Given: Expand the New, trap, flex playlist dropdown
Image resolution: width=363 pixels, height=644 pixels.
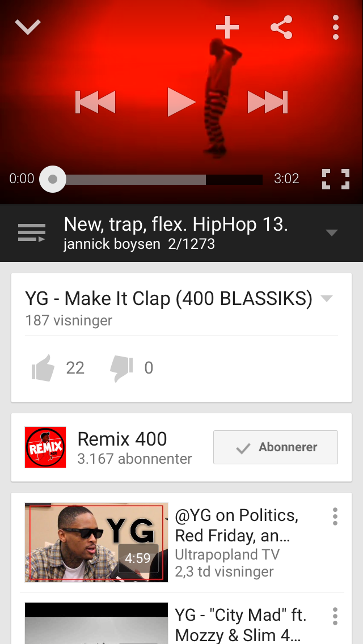Looking at the screenshot, I should (331, 233).
